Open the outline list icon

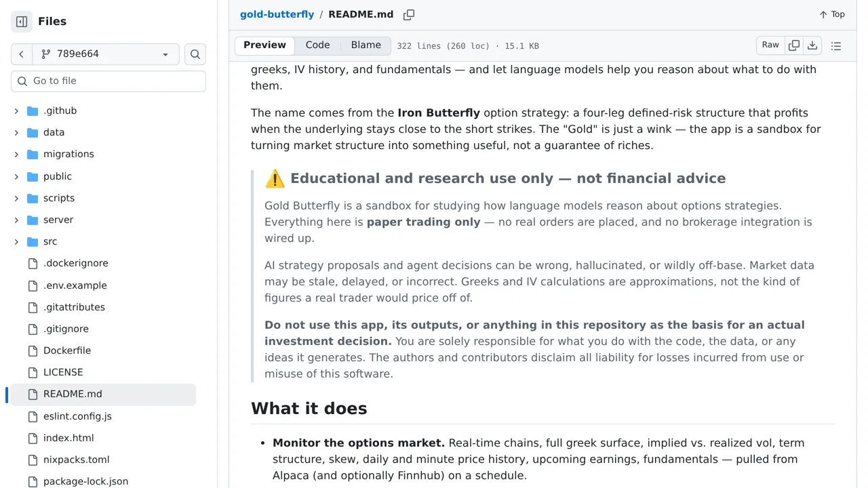point(836,46)
